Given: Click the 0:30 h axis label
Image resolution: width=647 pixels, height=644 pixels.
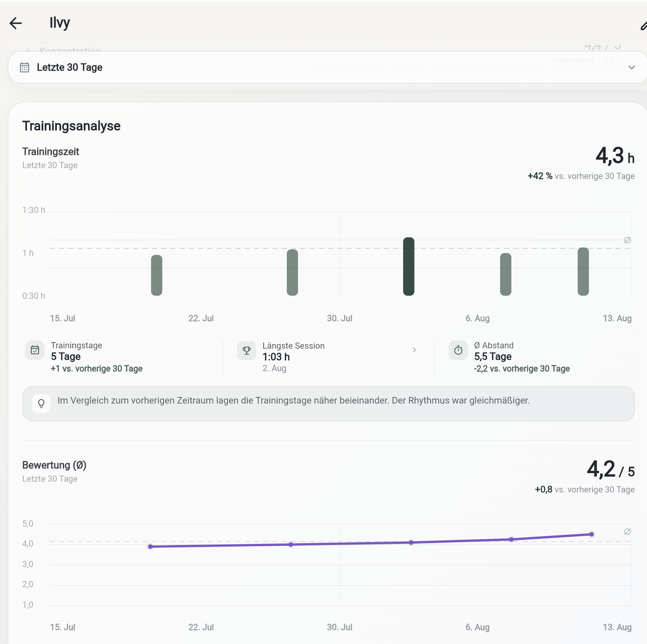Looking at the screenshot, I should point(34,296).
